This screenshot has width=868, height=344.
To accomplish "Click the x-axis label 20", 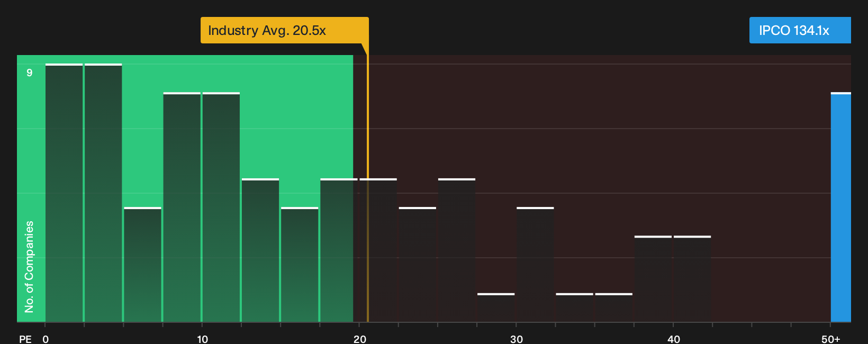I will [359, 339].
